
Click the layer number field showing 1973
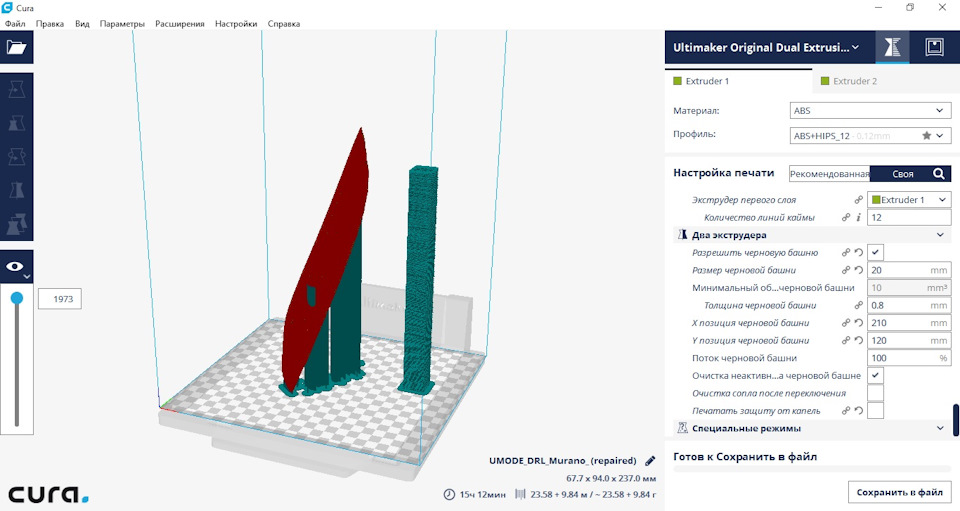pos(60,299)
